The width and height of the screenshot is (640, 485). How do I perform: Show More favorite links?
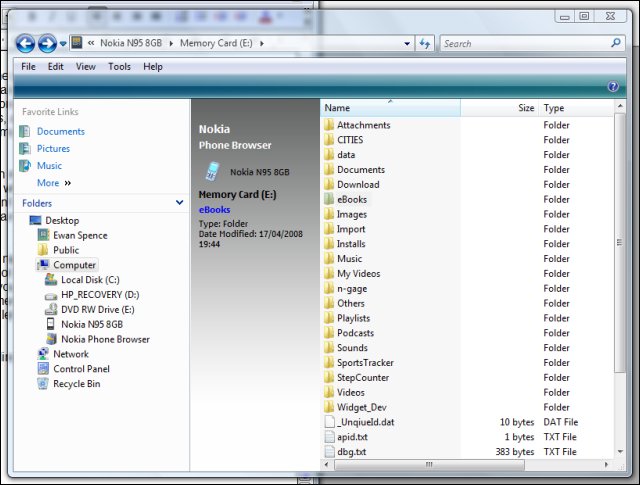[x=54, y=183]
